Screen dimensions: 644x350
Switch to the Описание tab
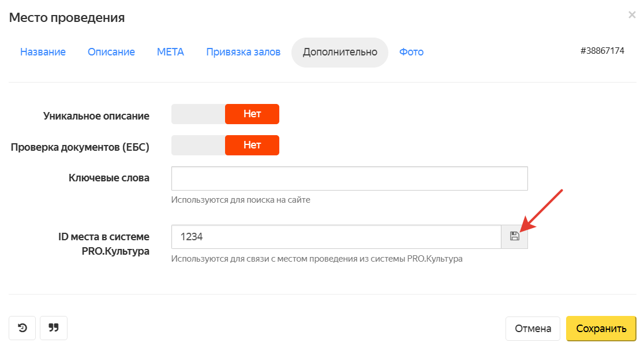pos(111,52)
